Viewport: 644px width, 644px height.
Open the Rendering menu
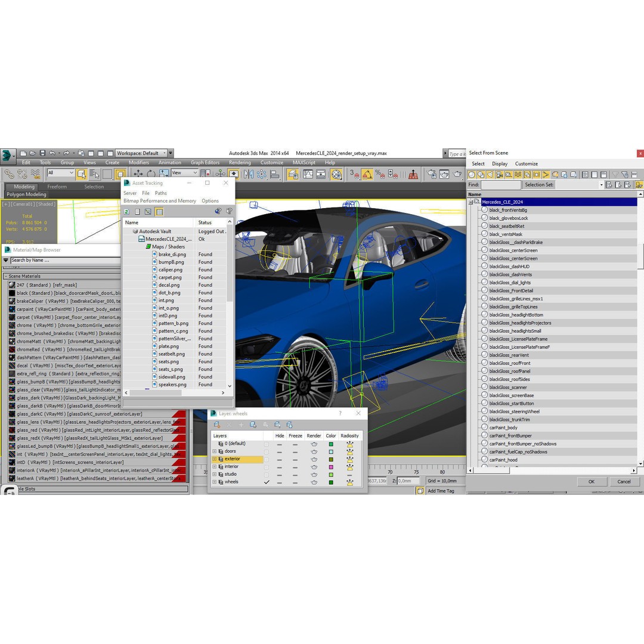pos(240,163)
